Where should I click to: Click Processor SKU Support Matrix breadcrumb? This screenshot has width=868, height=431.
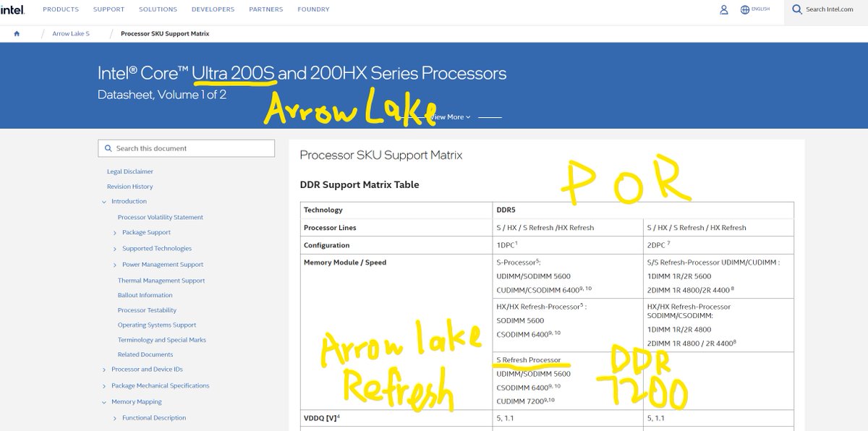[165, 33]
